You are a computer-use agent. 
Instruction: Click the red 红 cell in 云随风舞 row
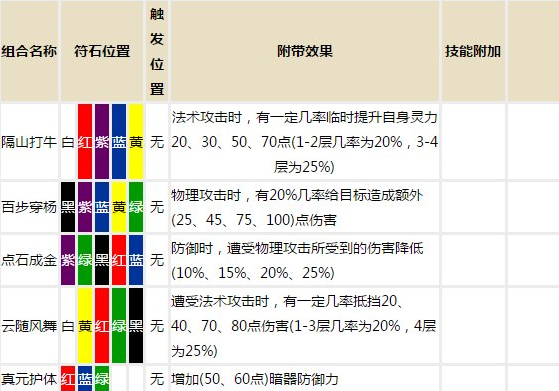(x=102, y=326)
